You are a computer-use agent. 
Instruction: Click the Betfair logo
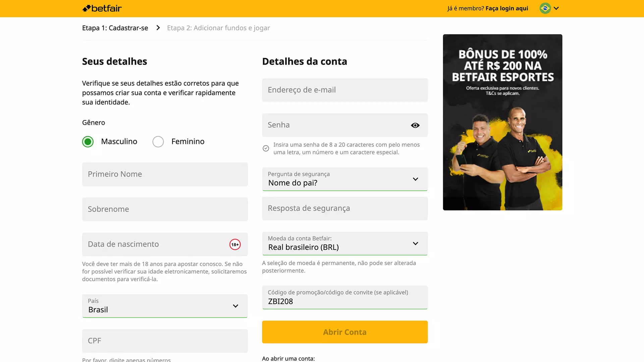[x=102, y=8]
